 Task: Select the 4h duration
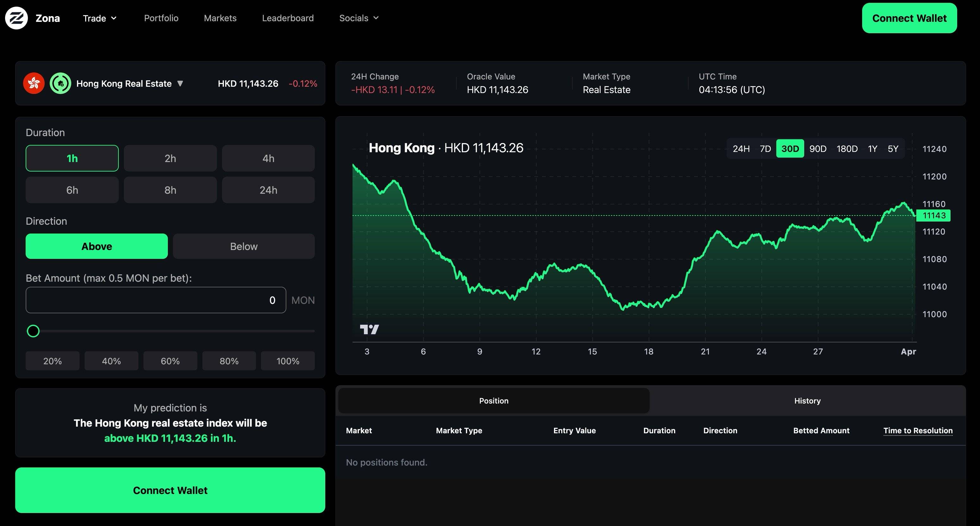268,158
